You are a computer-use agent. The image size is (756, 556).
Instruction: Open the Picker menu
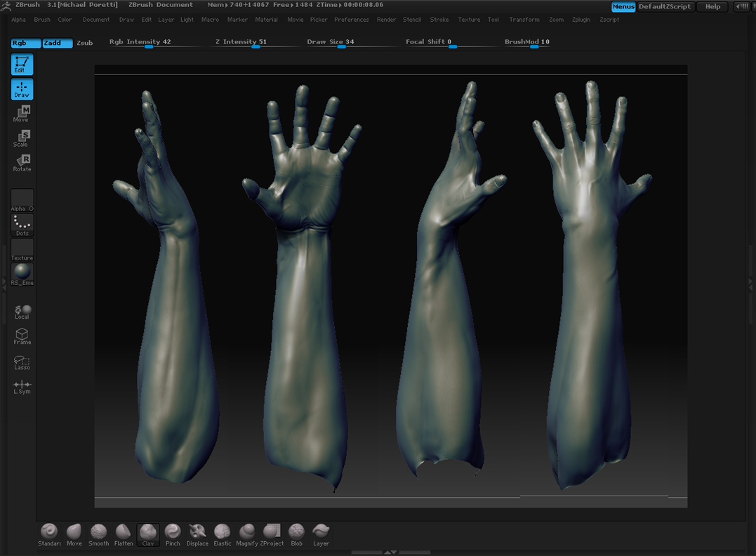[x=319, y=20]
